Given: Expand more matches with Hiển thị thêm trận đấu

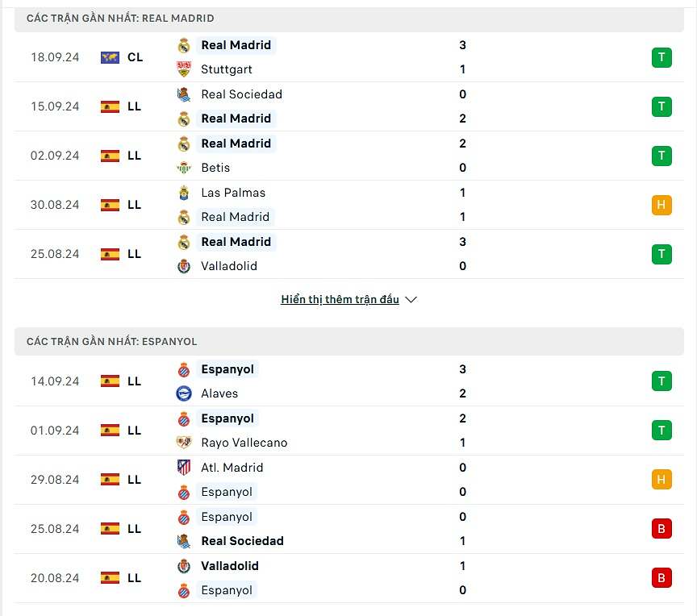Looking at the screenshot, I should [x=340, y=299].
